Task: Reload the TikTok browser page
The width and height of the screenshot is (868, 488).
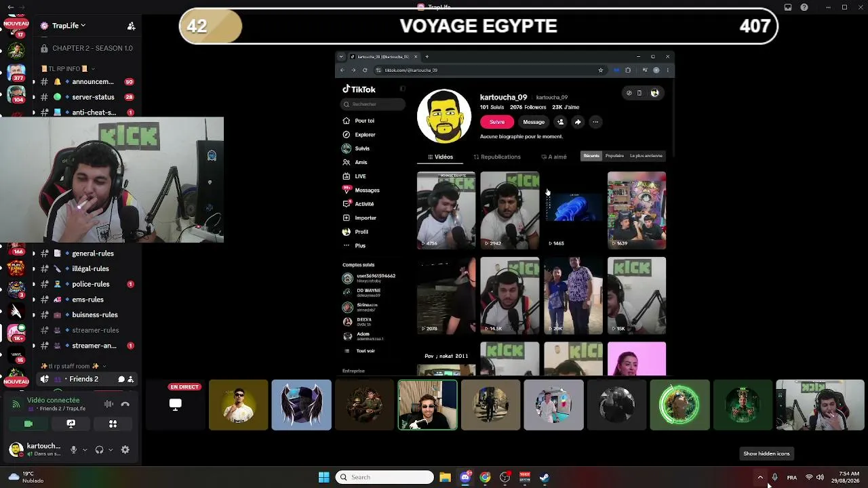Action: [x=365, y=70]
